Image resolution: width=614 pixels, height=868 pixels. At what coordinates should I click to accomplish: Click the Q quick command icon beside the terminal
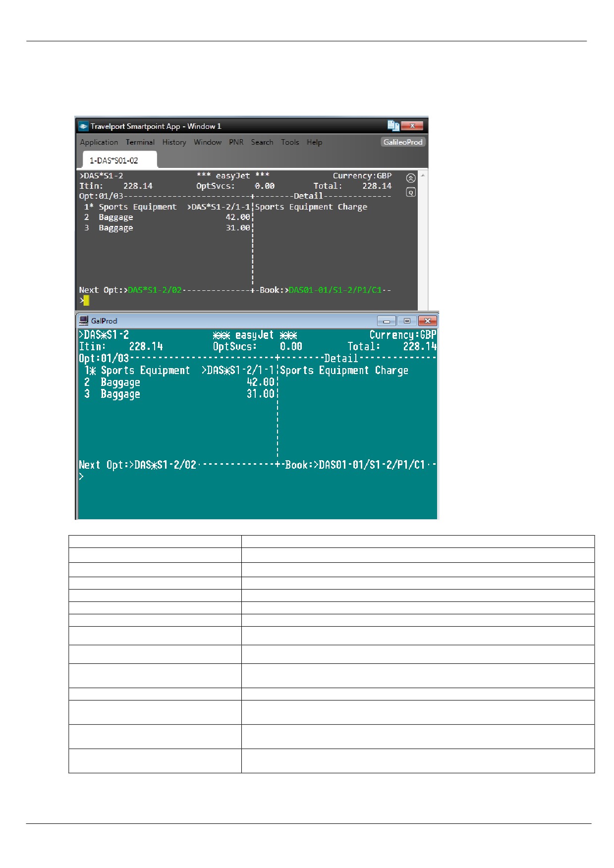[x=410, y=192]
